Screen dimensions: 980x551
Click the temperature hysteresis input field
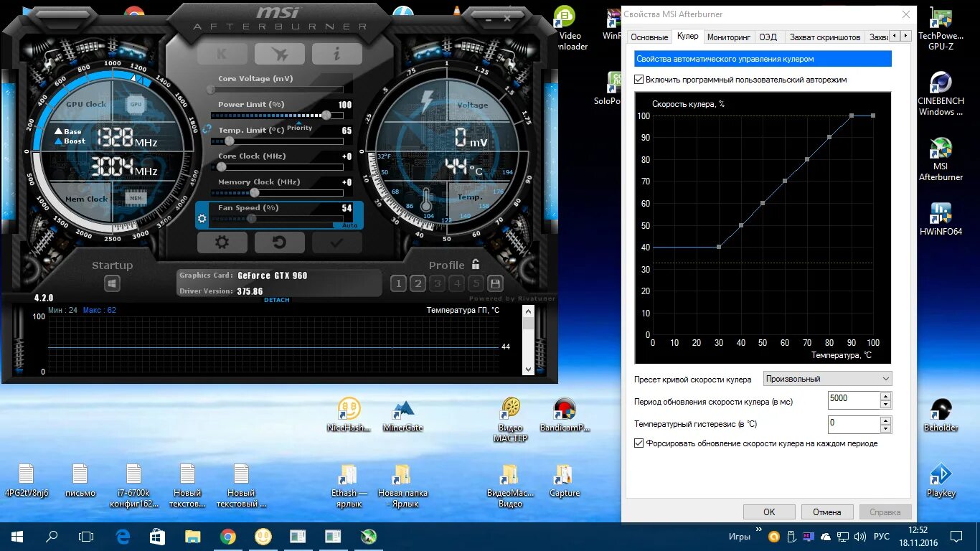point(853,423)
